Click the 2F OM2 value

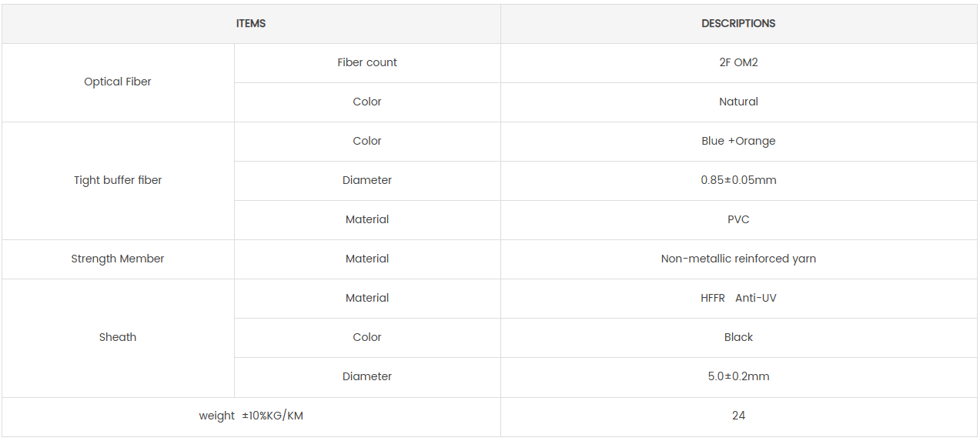click(x=738, y=62)
